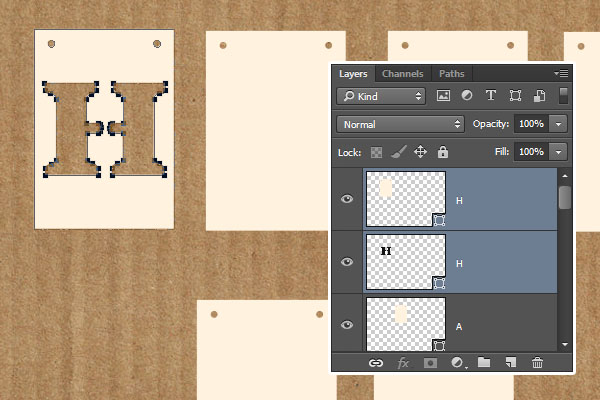Select thumbnail of the black H letter layer
This screenshot has width=600, height=400.
(x=406, y=262)
